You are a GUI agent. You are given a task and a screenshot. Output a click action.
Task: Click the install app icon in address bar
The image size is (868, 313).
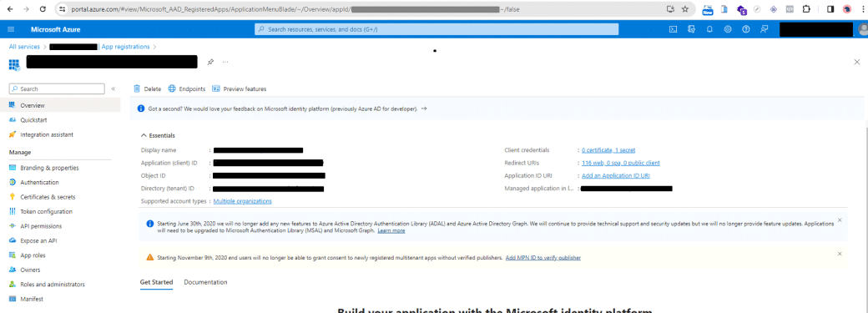[x=670, y=9]
